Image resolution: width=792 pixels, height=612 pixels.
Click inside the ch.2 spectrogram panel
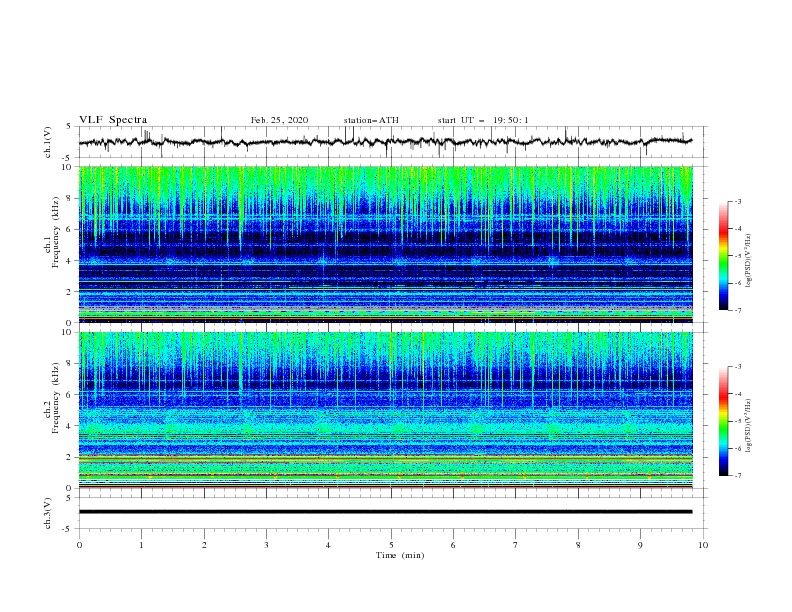(386, 410)
